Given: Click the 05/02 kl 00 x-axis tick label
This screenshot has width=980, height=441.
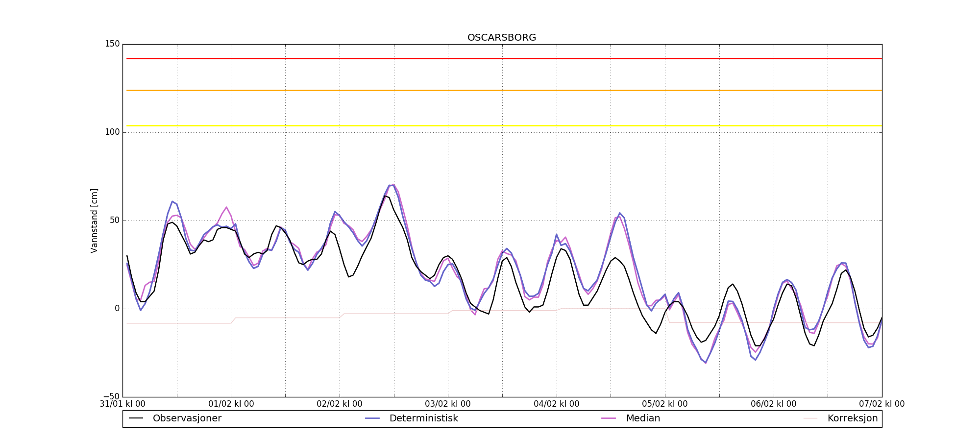Looking at the screenshot, I should click(x=665, y=404).
